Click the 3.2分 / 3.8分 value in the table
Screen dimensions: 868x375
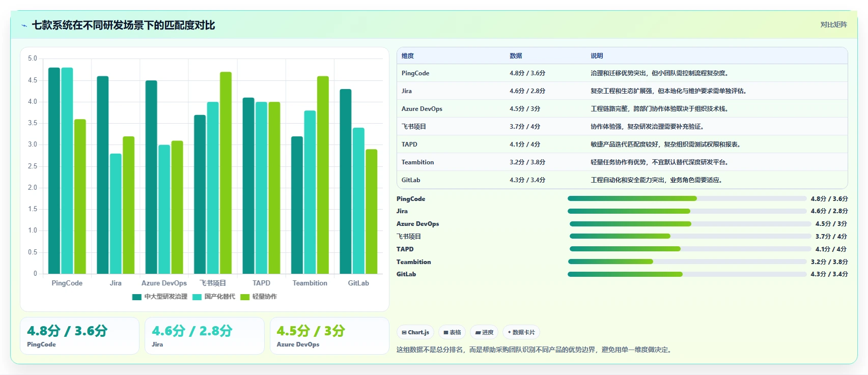point(527,162)
